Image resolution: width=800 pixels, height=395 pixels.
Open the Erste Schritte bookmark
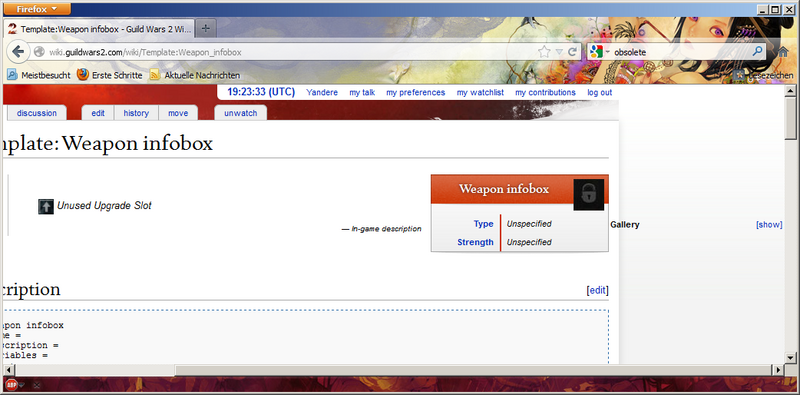tap(110, 76)
